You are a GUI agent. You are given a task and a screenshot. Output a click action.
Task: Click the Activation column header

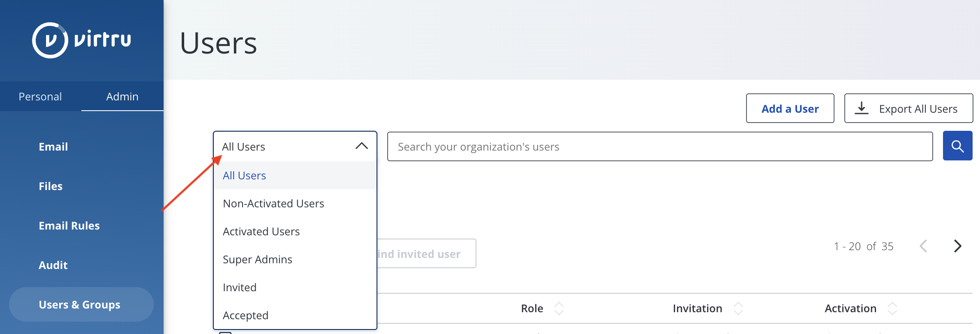851,308
